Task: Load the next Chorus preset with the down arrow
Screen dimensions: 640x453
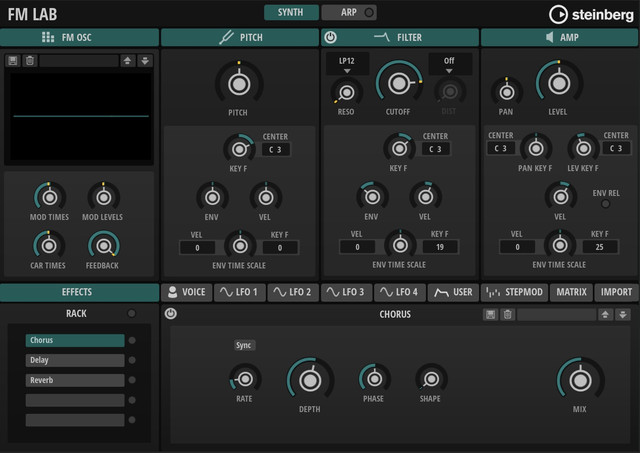Action: [x=623, y=314]
